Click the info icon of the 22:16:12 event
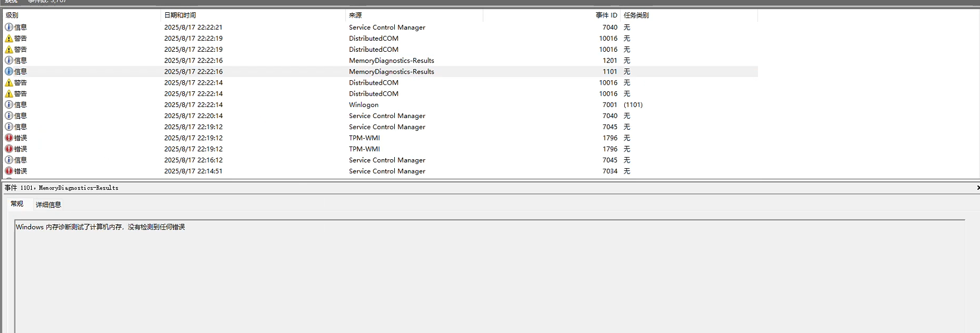Screen dimensions: 980x333 [x=9, y=160]
